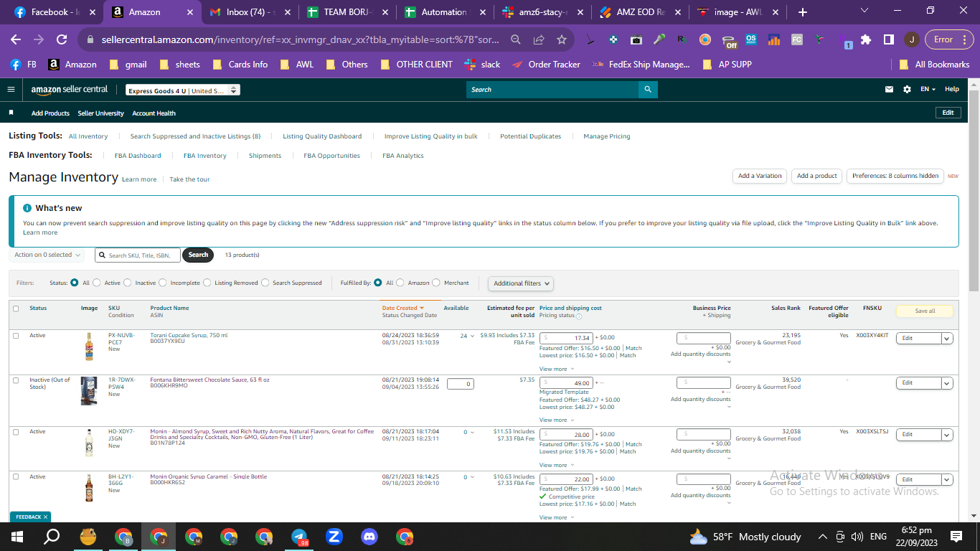980x551 pixels.
Task: Go to the Shipments tab
Action: (265, 156)
